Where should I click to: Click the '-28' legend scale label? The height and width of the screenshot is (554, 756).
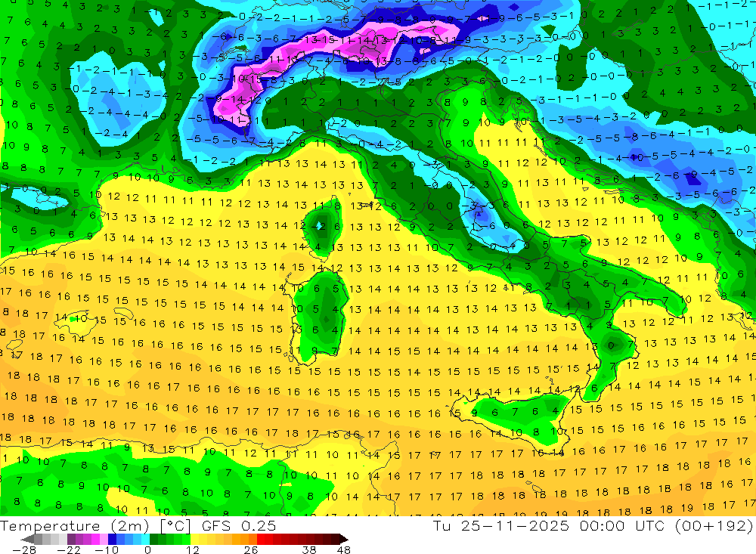point(23,549)
